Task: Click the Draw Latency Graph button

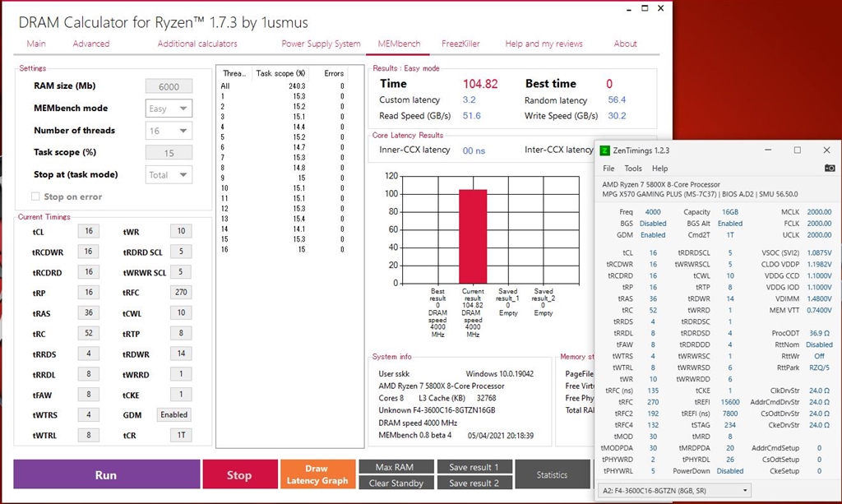Action: pos(317,474)
